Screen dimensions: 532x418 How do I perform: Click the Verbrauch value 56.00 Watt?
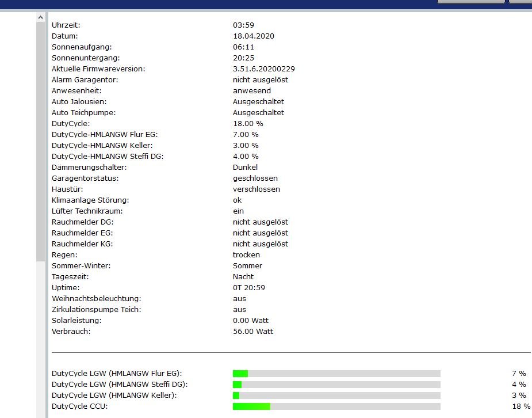pyautogui.click(x=253, y=332)
